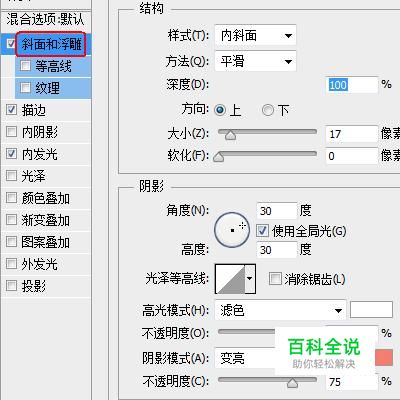
Task: Enable the 外发光 checkbox
Action: (11, 264)
